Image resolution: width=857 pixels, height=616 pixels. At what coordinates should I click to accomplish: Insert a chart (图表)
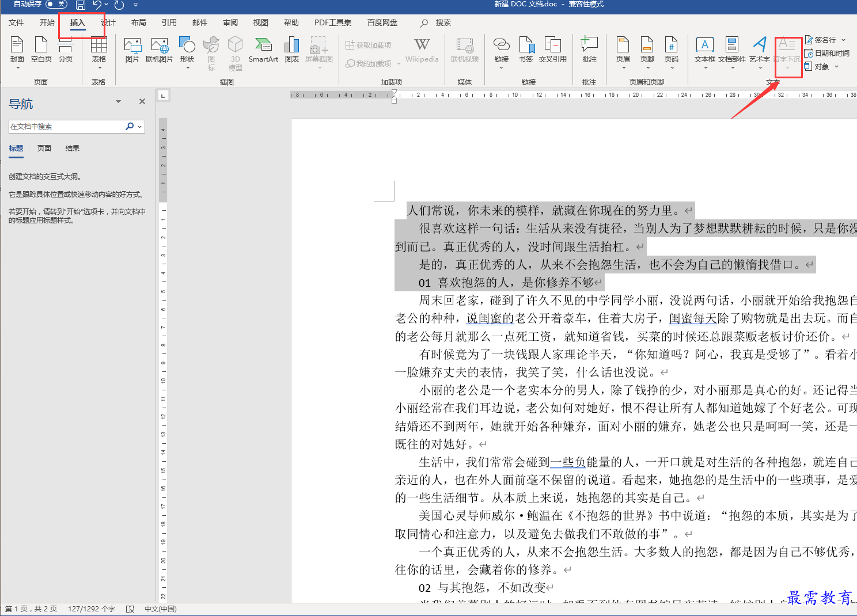tap(292, 51)
